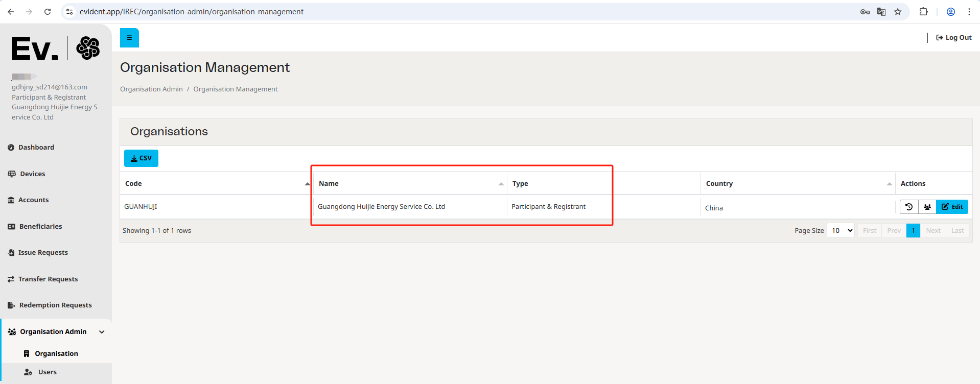Open Devices in the sidebar
Screen dimensions: 980x384
tap(32, 174)
